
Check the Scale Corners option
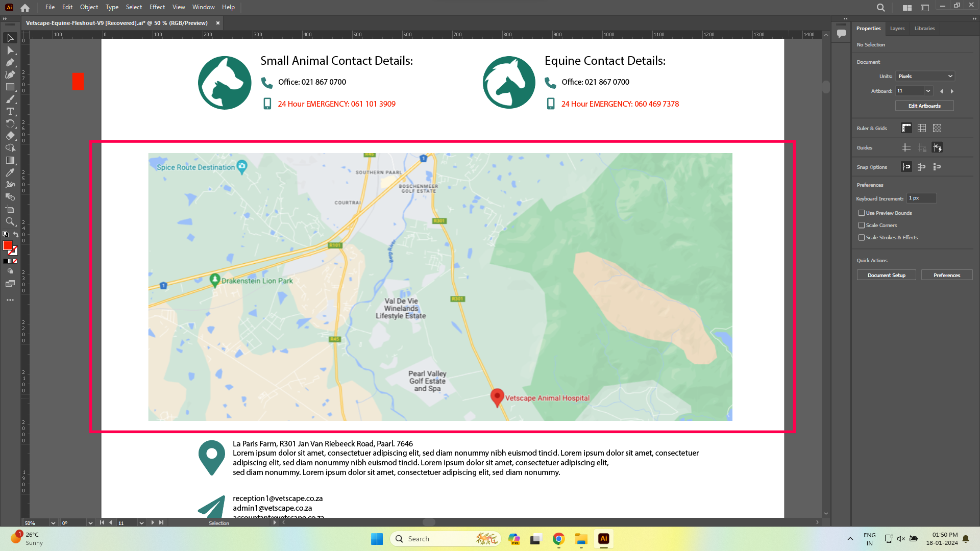(862, 225)
